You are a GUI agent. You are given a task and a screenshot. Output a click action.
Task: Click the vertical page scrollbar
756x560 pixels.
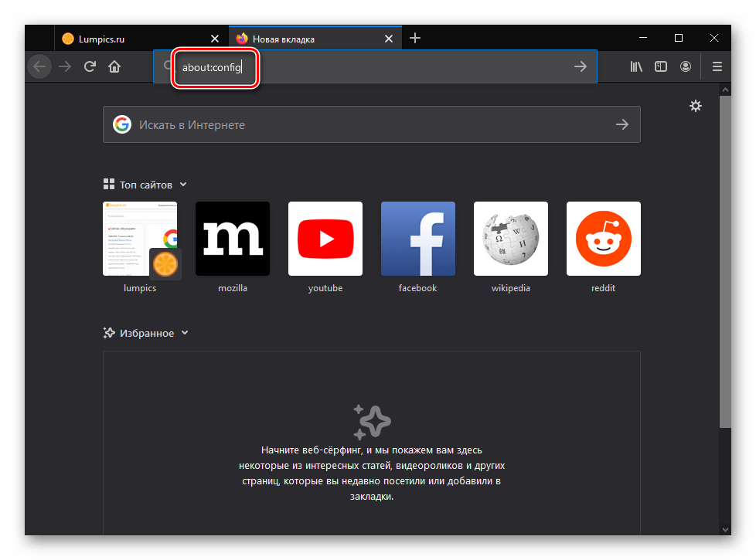(724, 263)
